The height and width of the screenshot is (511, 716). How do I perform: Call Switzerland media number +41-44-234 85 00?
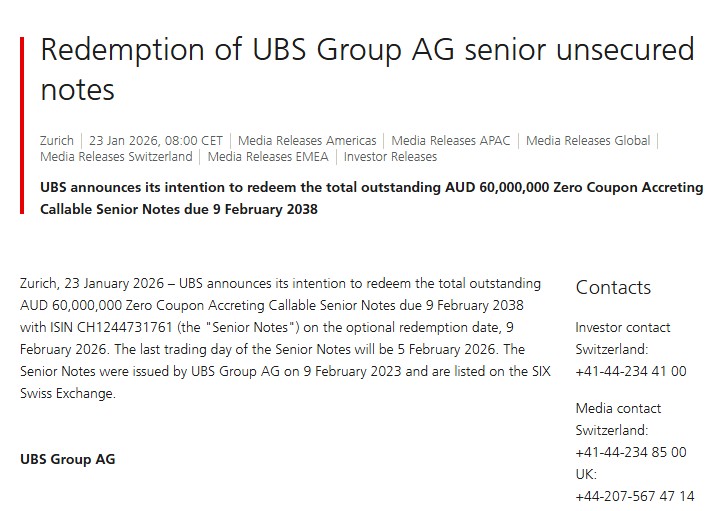point(631,452)
